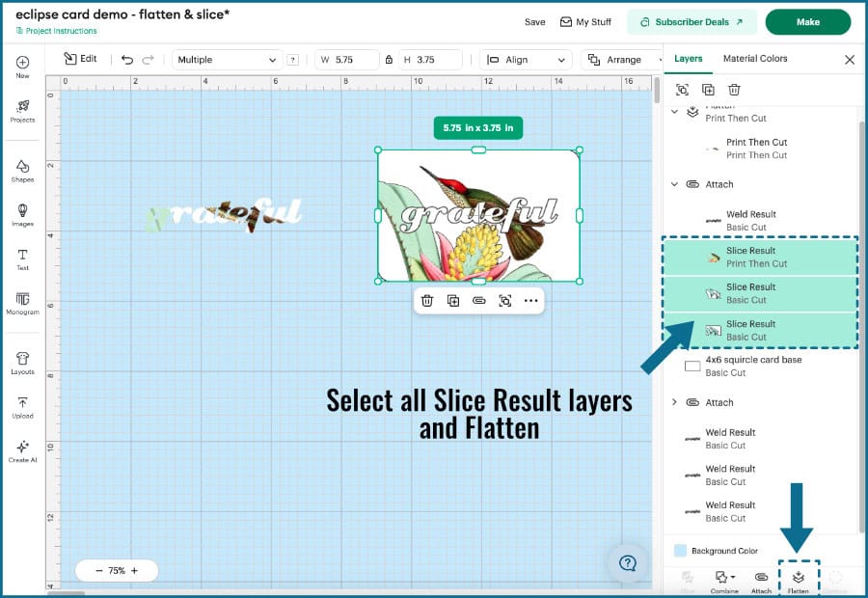Select Weld Result layer inside first Attach group
The image size is (868, 598).
tap(761, 220)
